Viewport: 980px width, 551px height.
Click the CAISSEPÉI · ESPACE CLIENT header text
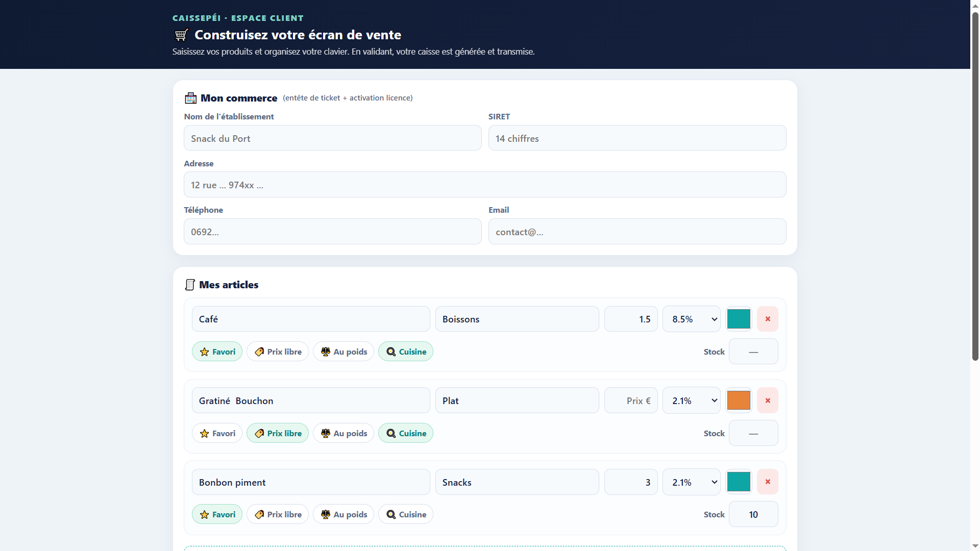point(238,18)
